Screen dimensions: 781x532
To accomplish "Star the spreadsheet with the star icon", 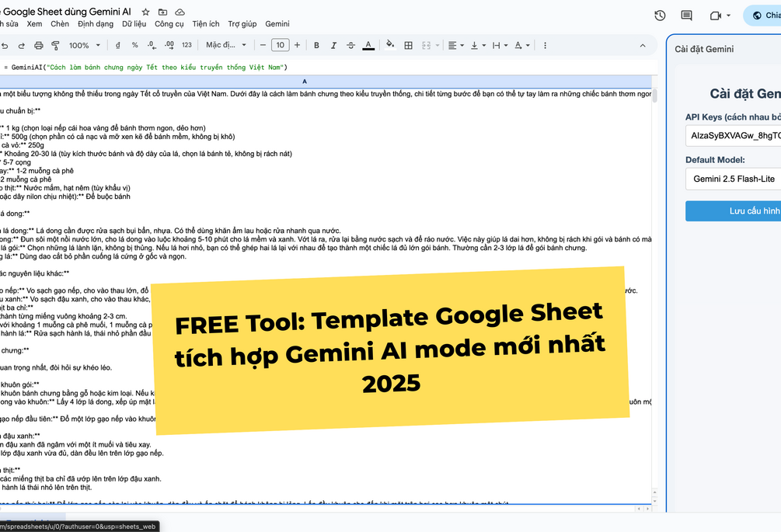I will coord(145,12).
